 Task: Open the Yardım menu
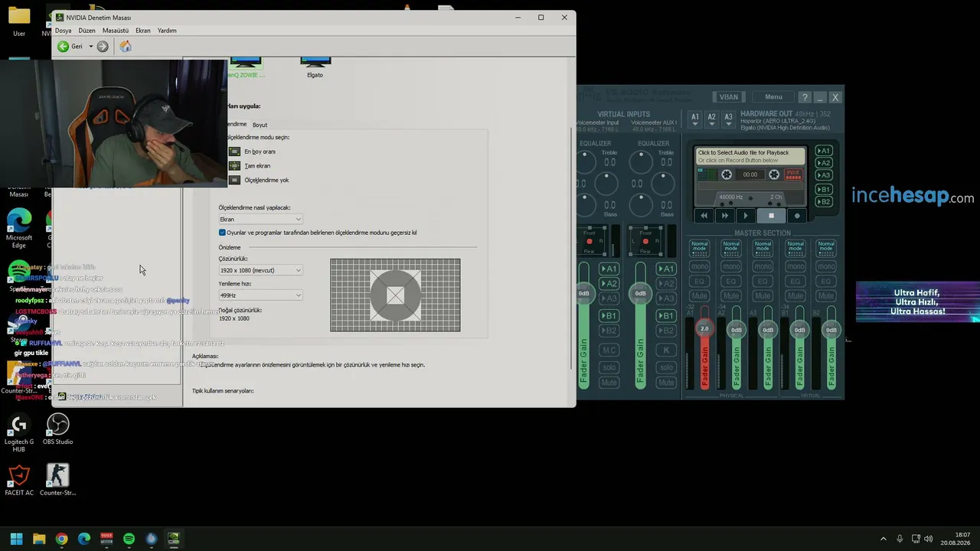pos(167,31)
